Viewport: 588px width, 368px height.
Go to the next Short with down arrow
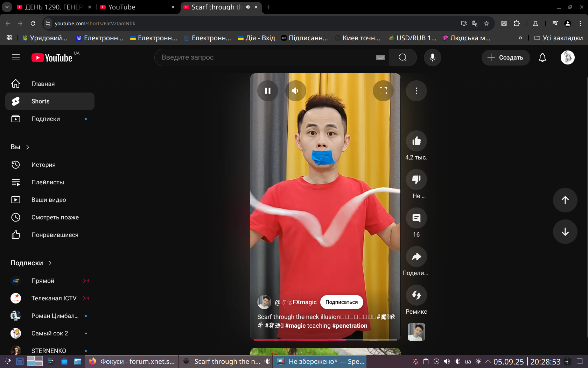pos(565,232)
